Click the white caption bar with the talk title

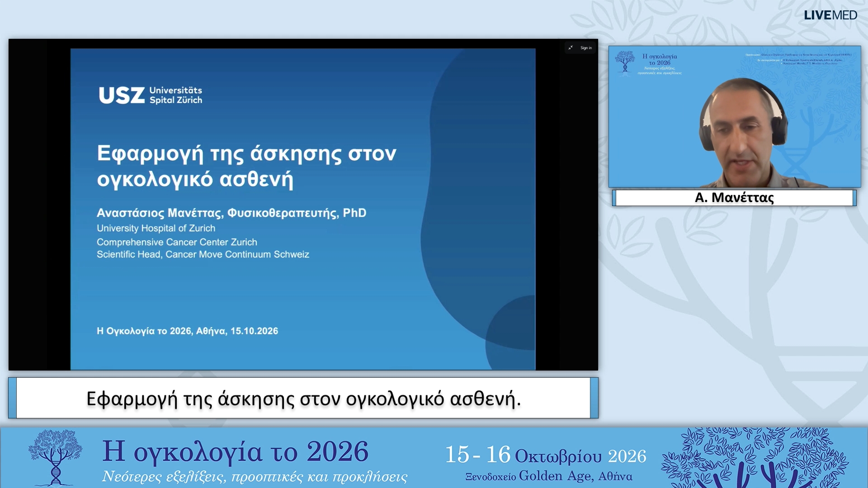303,398
